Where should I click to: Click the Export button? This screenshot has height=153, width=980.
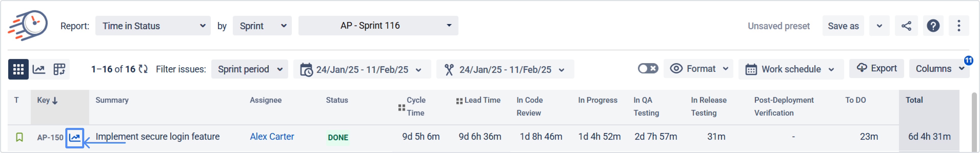(876, 68)
